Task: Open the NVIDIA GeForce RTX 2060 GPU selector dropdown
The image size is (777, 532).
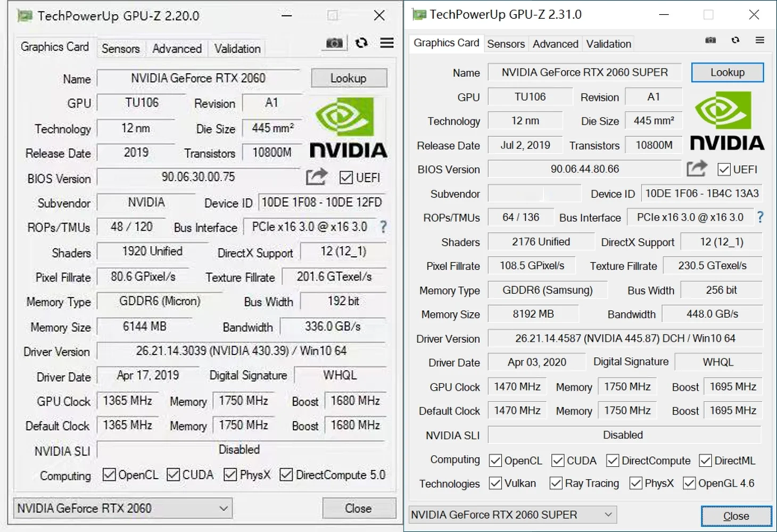Action: 123,509
